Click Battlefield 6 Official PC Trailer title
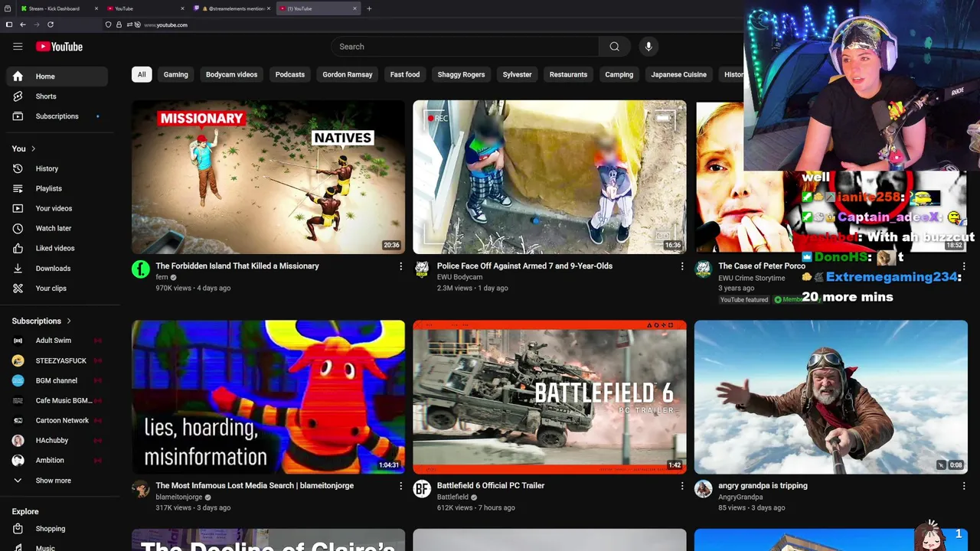The image size is (980, 551). [491, 485]
